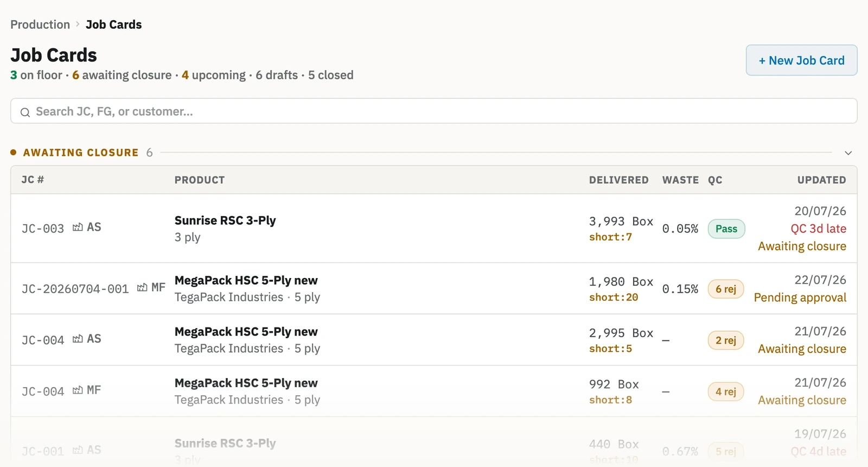Select the Sunrise RSC 3-Ply product name in JC-003 row

pyautogui.click(x=225, y=220)
